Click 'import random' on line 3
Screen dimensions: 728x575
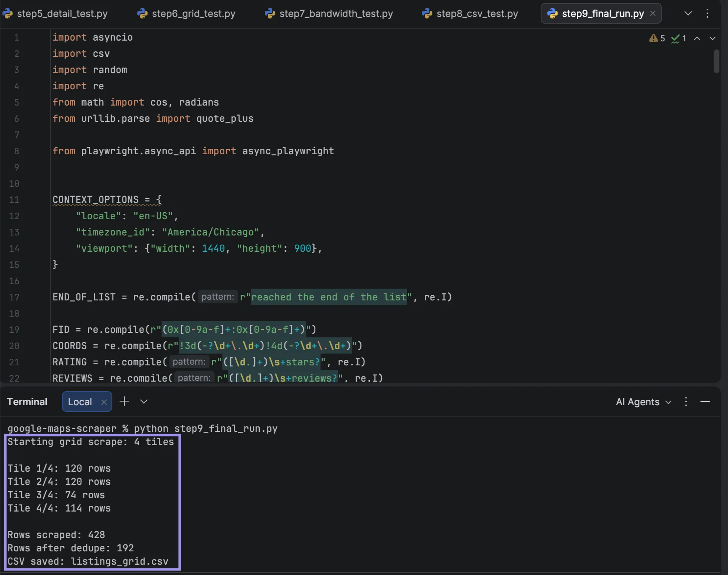click(90, 70)
